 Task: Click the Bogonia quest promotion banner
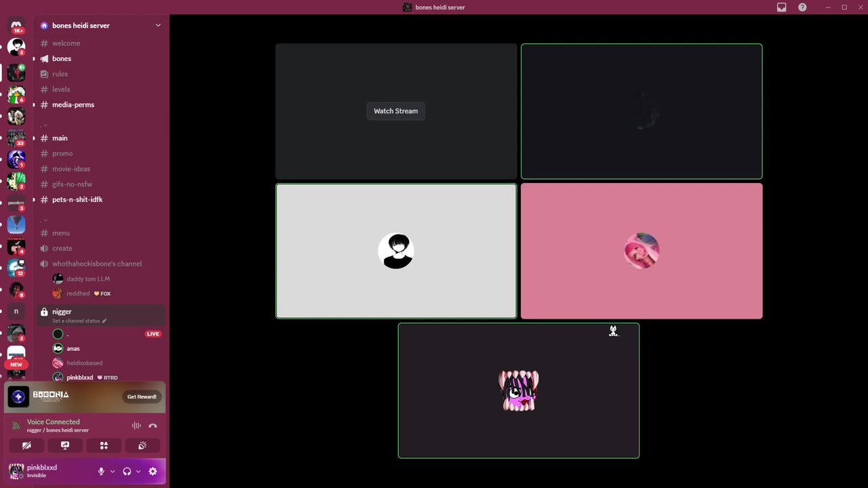(85, 396)
